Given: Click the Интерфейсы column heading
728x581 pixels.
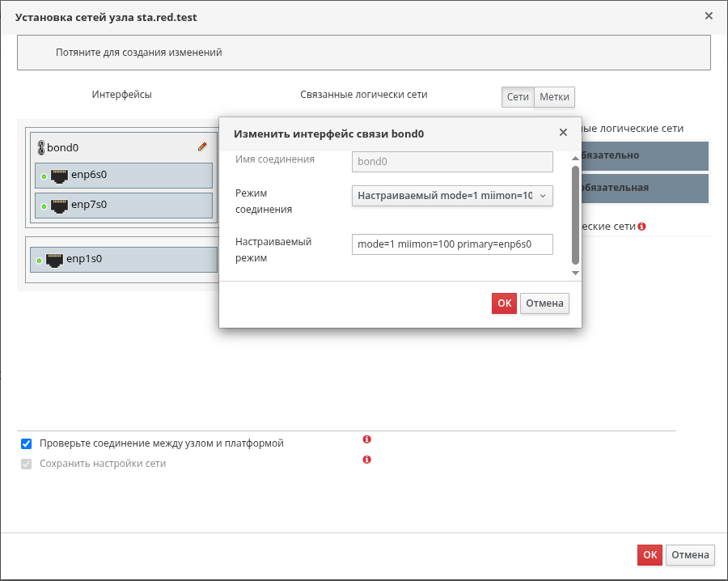Looking at the screenshot, I should pyautogui.click(x=121, y=95).
